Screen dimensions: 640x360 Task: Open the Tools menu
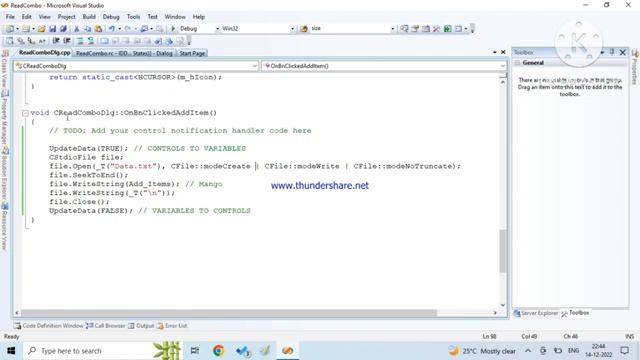133,17
